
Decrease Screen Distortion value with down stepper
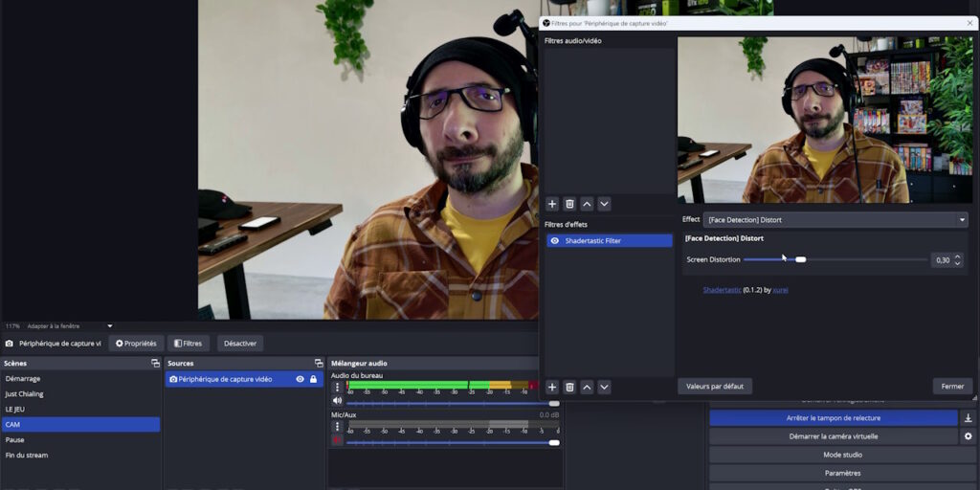pyautogui.click(x=957, y=264)
